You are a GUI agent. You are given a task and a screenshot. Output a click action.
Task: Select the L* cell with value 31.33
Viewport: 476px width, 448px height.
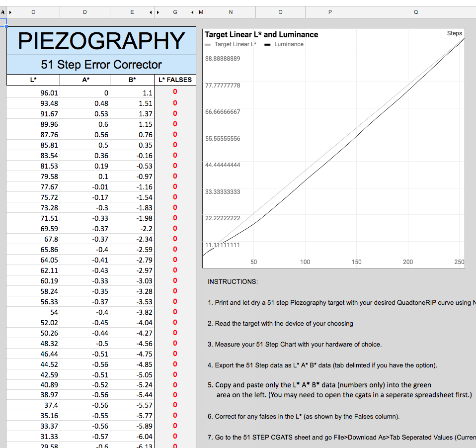(x=33, y=437)
